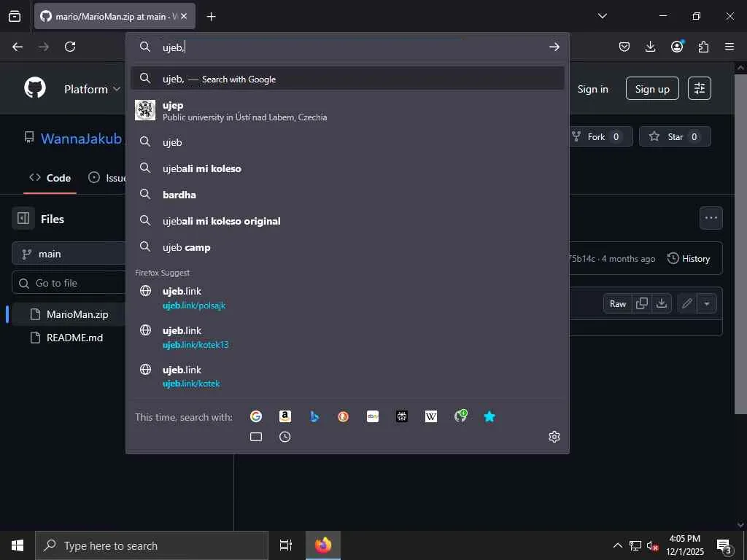Copy raw file icon button
747x560 pixels.
(642, 303)
